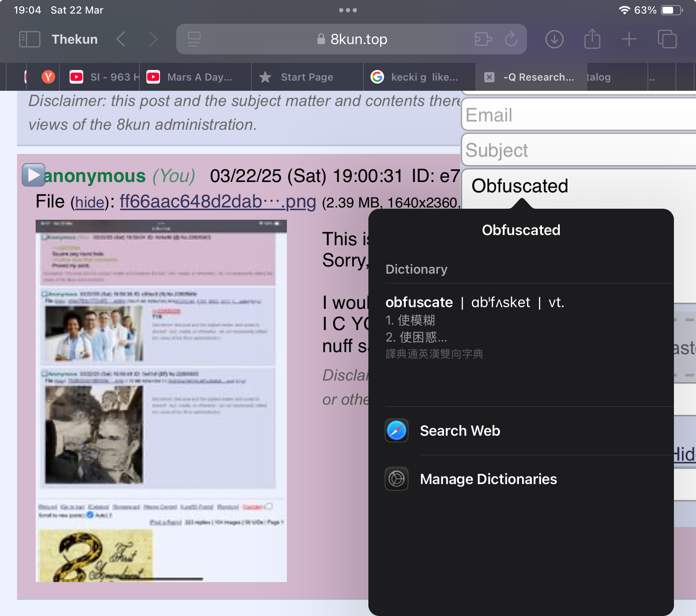696x616 pixels.
Task: Click the Subject input field
Action: click(578, 150)
